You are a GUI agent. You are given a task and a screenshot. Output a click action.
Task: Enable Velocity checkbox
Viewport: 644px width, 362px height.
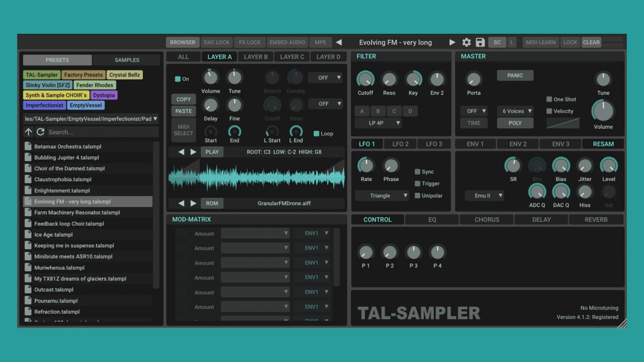549,111
